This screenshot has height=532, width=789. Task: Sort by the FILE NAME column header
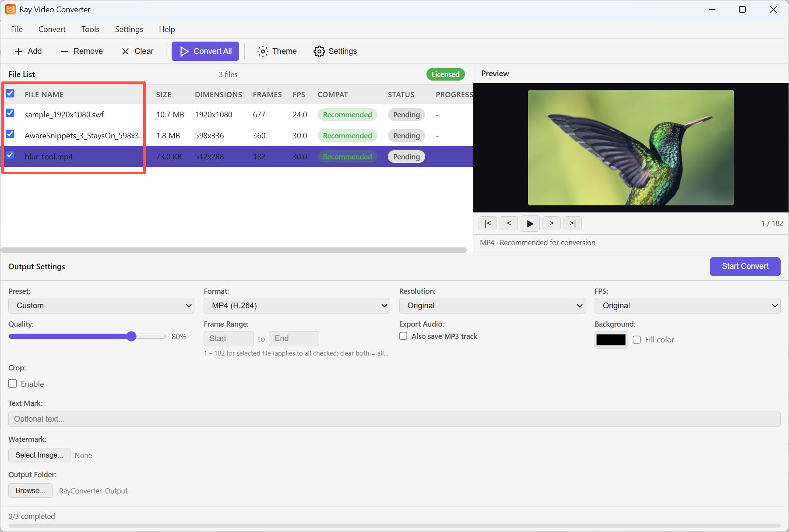click(x=44, y=95)
